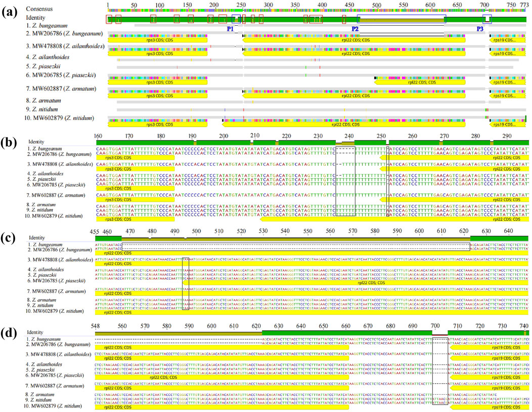This screenshot has width=532, height=412.
Task: Click position 548 on panel (d) ruler
Action: coord(96,326)
